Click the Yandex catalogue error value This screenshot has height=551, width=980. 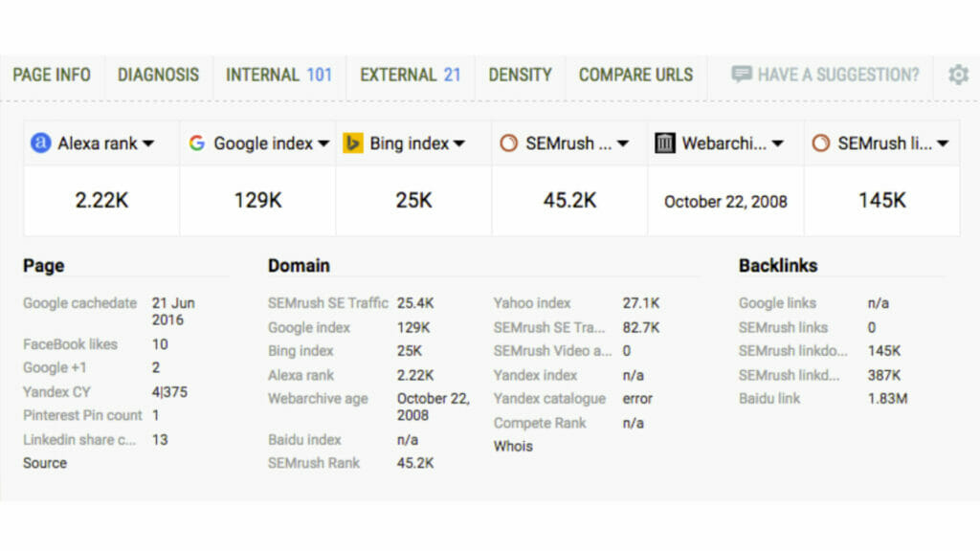click(x=637, y=399)
